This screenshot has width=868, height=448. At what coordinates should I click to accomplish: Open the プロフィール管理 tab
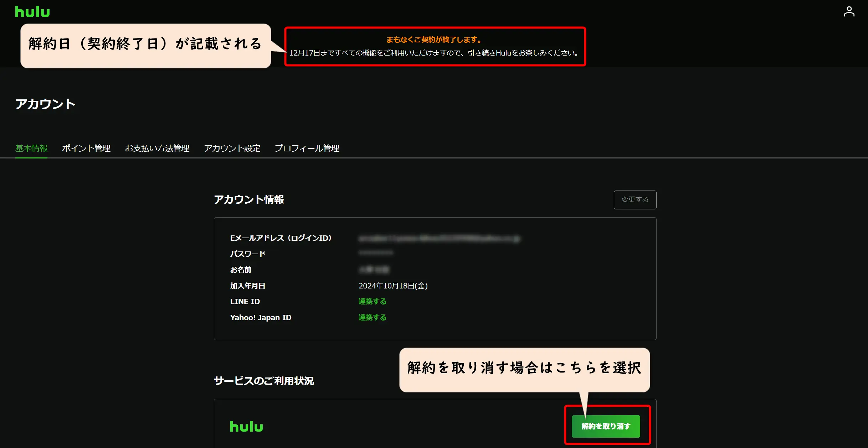(307, 148)
